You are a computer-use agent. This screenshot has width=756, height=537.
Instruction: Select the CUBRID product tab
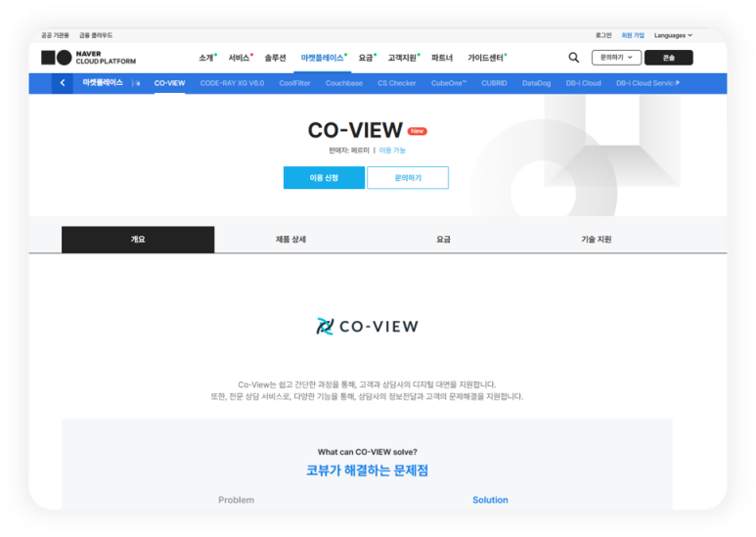(494, 83)
